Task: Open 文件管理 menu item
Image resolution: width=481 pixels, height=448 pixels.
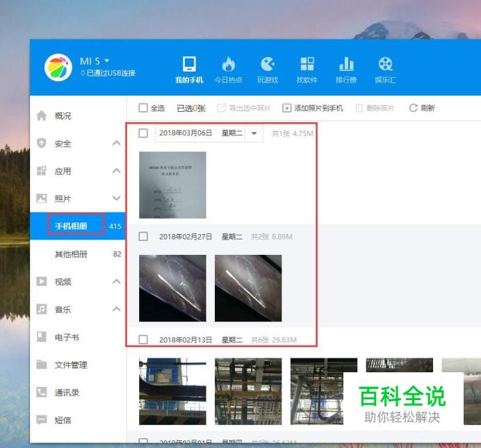Action: pyautogui.click(x=71, y=365)
